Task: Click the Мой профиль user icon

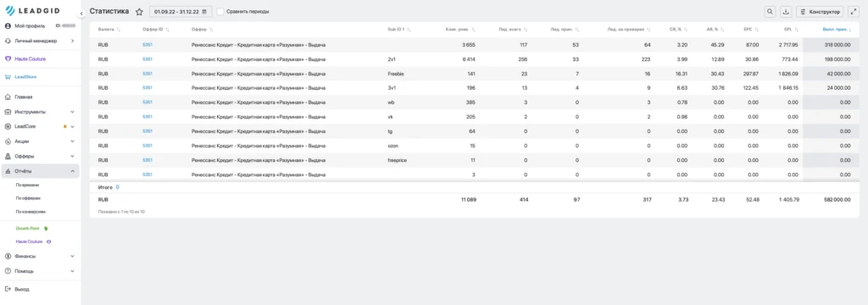Action: point(8,26)
